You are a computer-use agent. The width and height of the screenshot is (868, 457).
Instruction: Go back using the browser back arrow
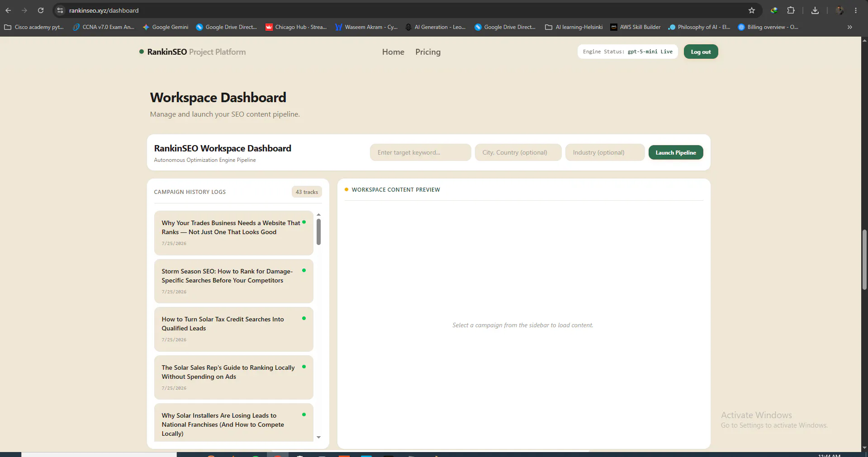[8, 10]
